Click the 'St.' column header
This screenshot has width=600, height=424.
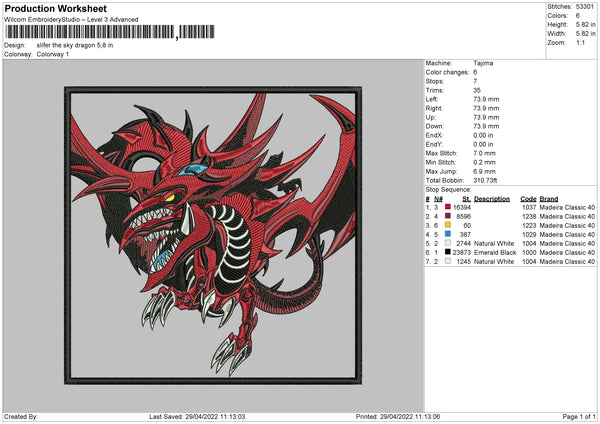(466, 199)
